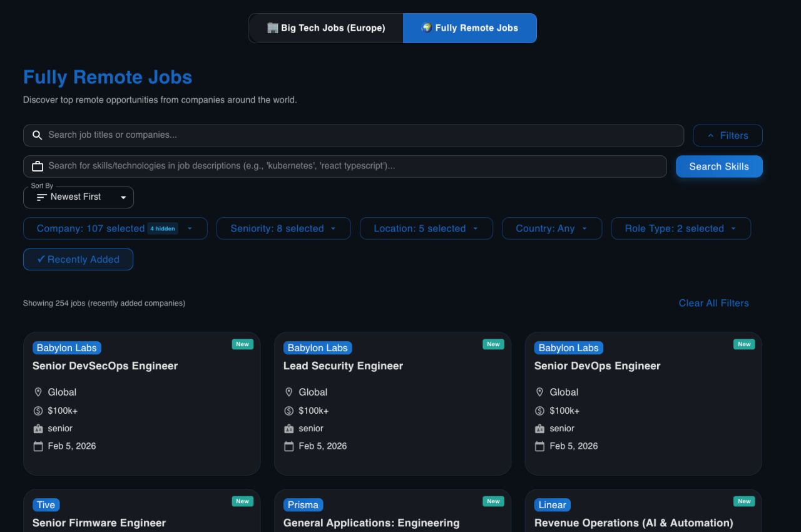Open the Seniority: 8 selected dropdown

pyautogui.click(x=283, y=228)
